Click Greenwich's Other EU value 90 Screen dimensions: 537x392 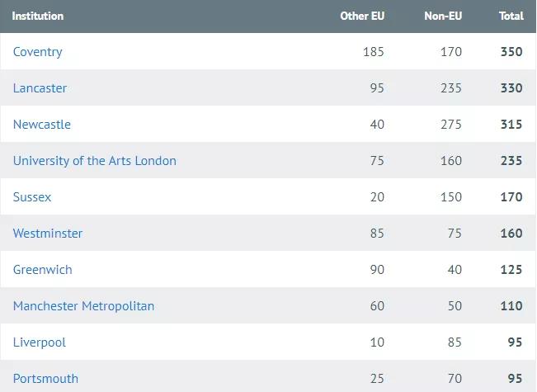tap(377, 270)
